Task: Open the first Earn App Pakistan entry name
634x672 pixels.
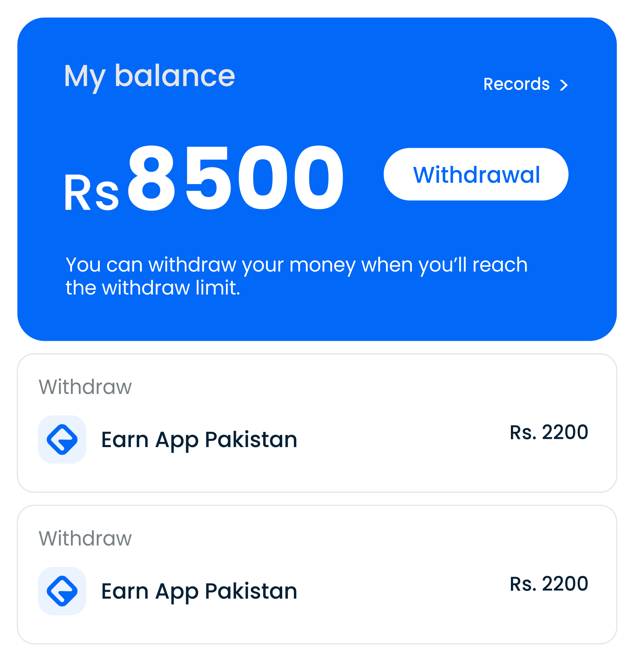Action: pyautogui.click(x=199, y=440)
